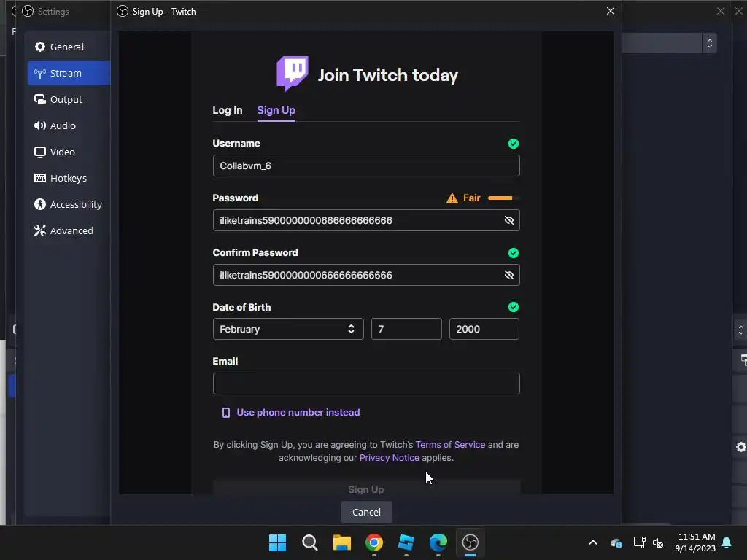Click the OBS logo in Sign Up title bar
The height and width of the screenshot is (560, 747).
pyautogui.click(x=123, y=11)
